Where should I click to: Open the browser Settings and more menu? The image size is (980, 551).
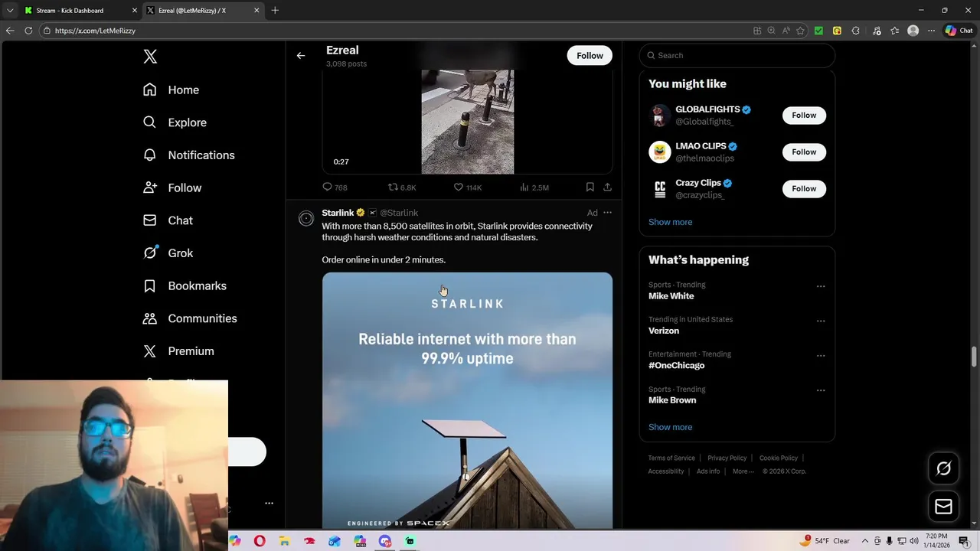[931, 31]
